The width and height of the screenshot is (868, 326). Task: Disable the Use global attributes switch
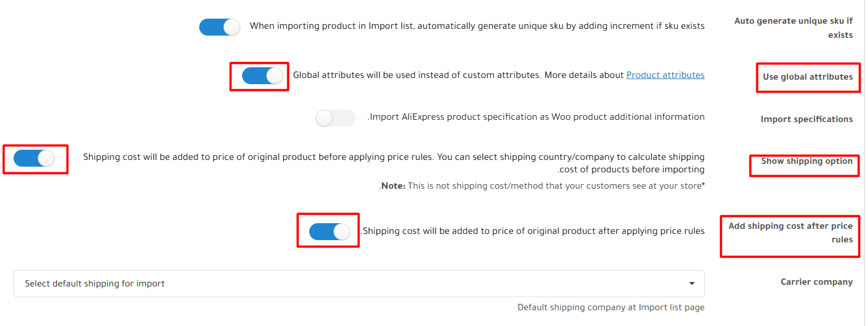(x=262, y=76)
